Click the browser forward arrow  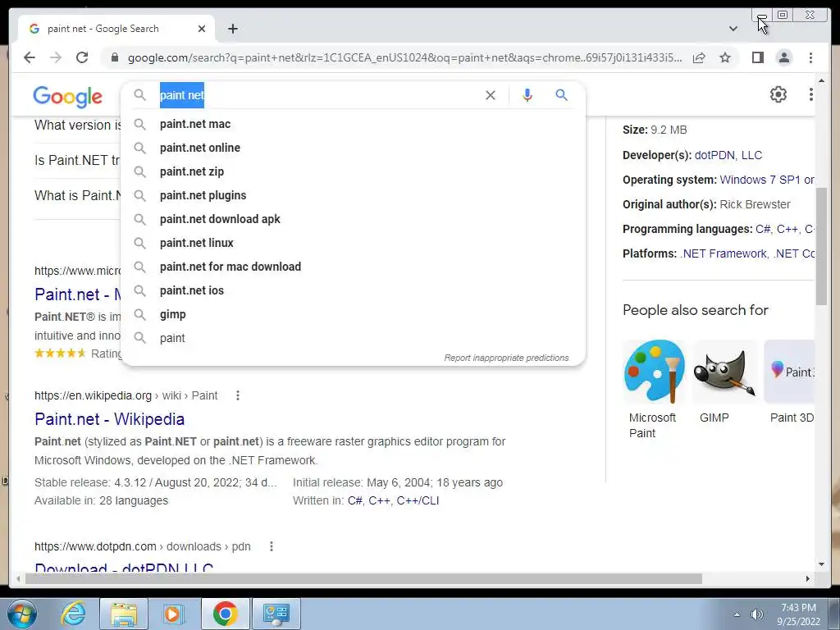[56, 57]
